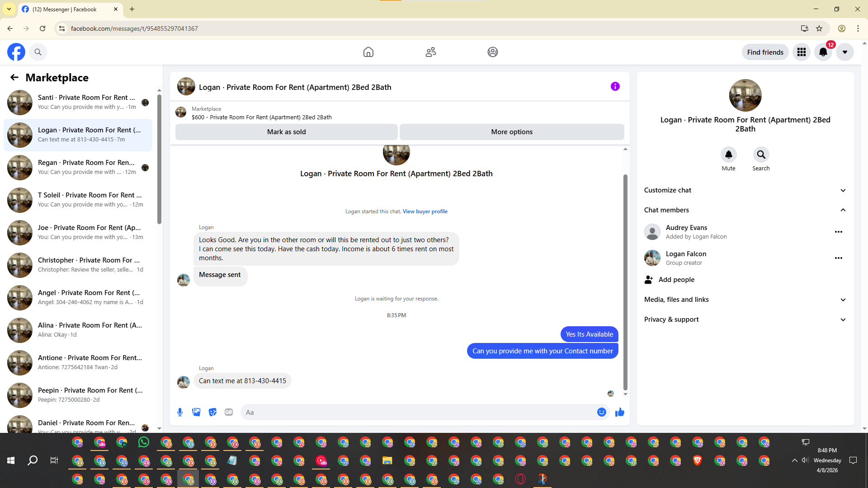The width and height of the screenshot is (868, 488).
Task: Send a thumbs-up like
Action: pos(619,412)
